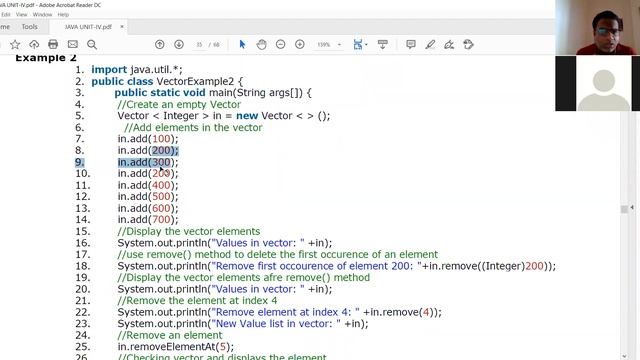640x360 pixels.
Task: Click 'in.removeElementAt(5);' line
Action: [176, 347]
